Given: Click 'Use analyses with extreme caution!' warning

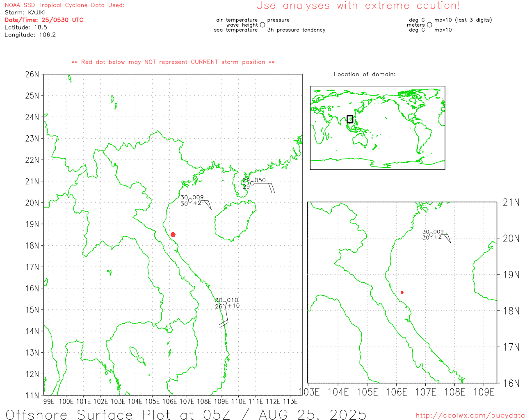Looking at the screenshot, I should (x=358, y=6).
